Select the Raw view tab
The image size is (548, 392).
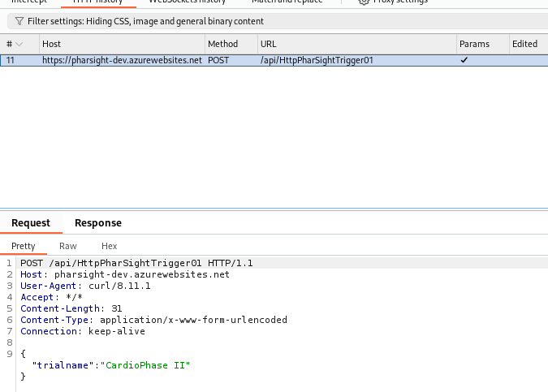(x=68, y=246)
